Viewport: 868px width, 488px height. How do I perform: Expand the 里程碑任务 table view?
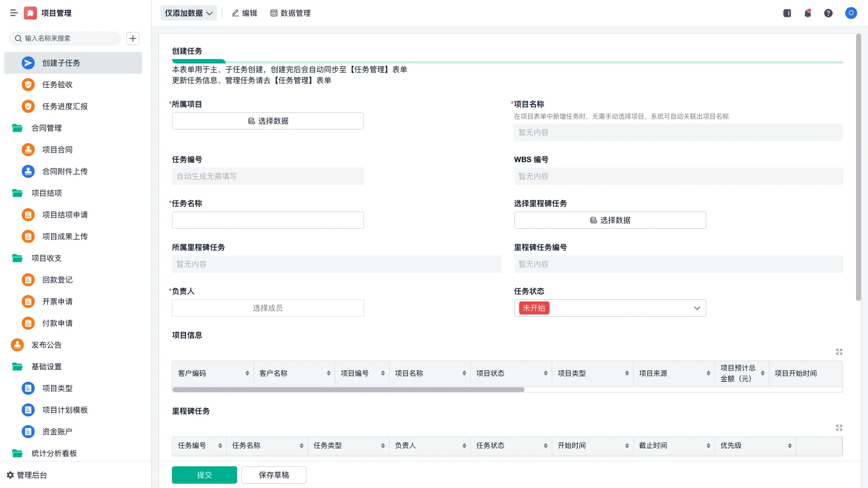click(839, 427)
